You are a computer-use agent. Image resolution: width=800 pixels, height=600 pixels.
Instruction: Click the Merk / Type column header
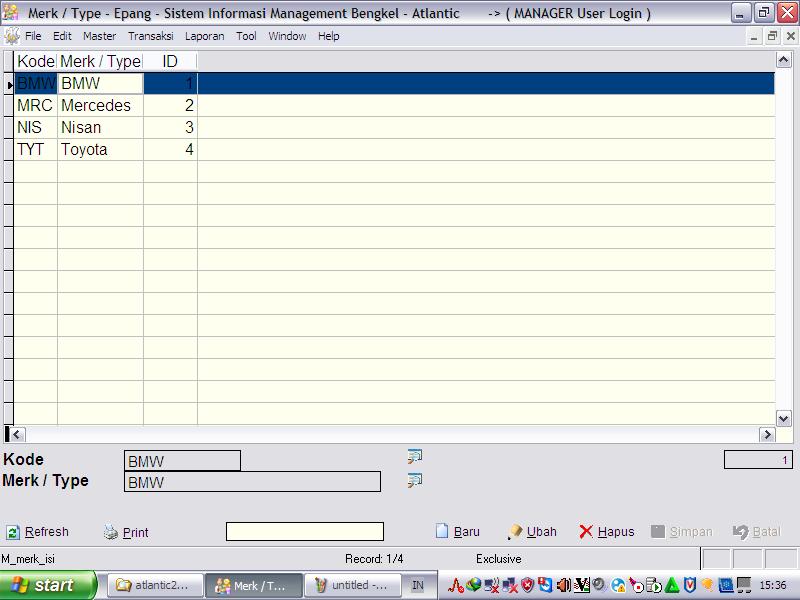click(100, 61)
